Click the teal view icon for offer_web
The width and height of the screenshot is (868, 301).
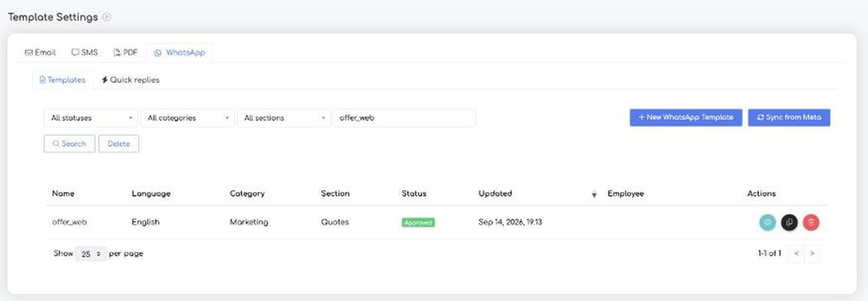coord(767,222)
